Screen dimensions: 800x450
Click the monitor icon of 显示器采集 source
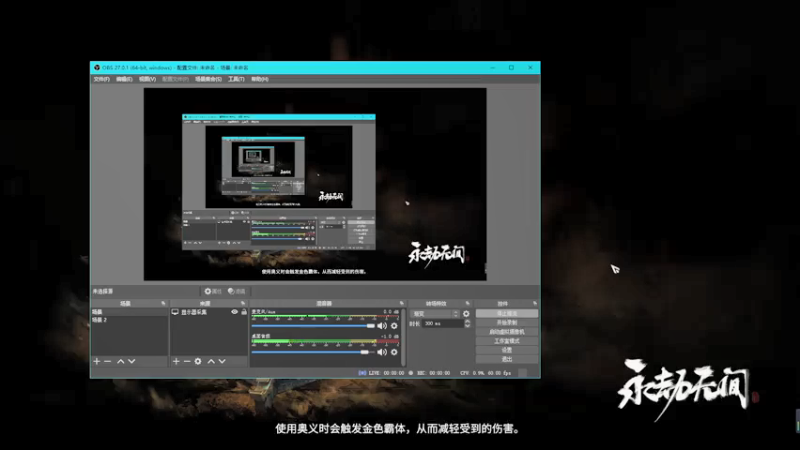pyautogui.click(x=175, y=312)
